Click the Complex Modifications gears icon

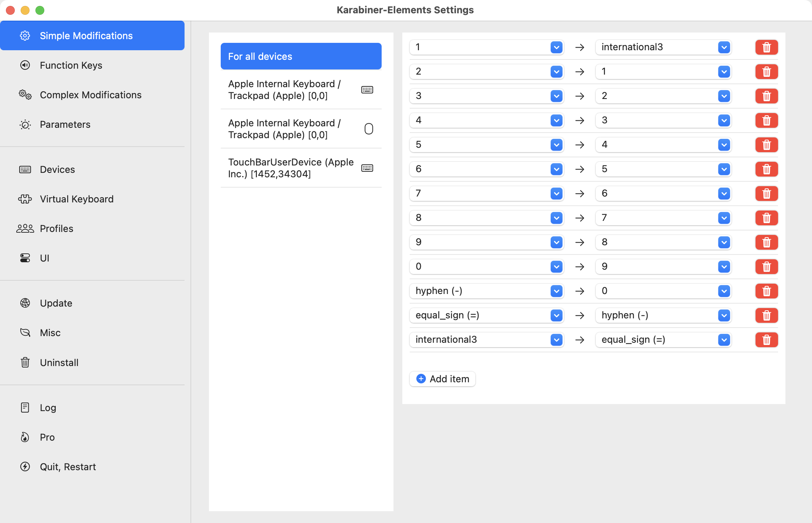pyautogui.click(x=25, y=95)
